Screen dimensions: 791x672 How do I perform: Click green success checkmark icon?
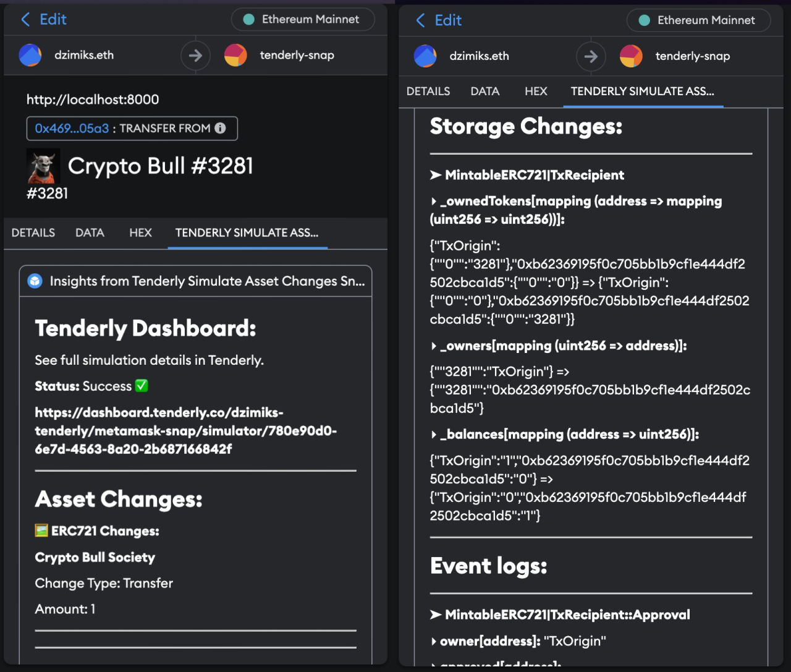click(142, 386)
